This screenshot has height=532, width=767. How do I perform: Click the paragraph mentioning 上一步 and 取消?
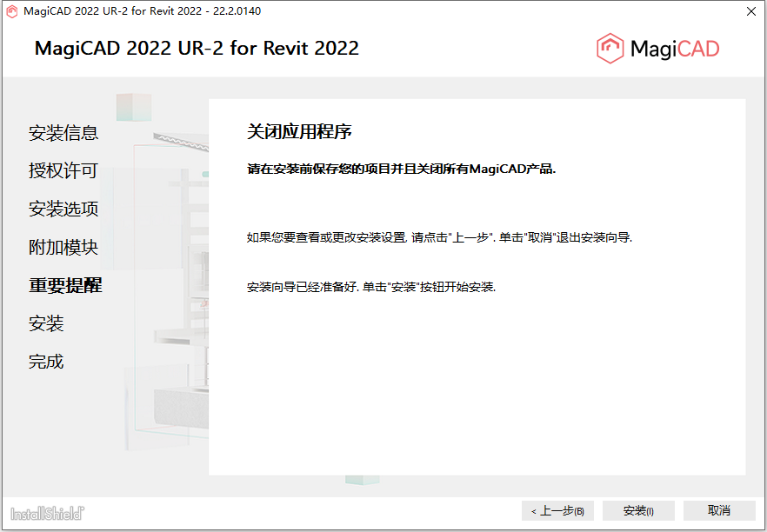pos(440,238)
